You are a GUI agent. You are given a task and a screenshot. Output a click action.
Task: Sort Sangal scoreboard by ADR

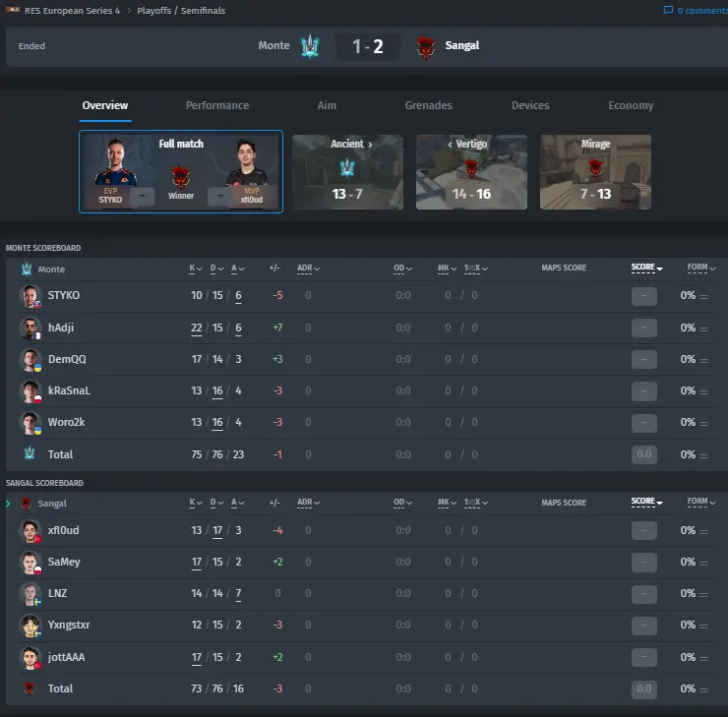(308, 503)
